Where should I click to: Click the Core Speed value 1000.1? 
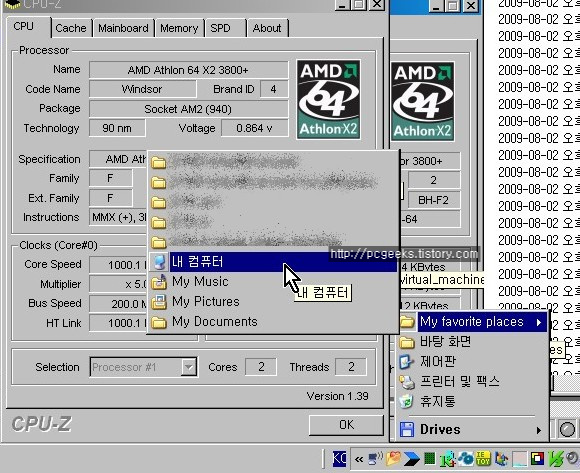(118, 265)
